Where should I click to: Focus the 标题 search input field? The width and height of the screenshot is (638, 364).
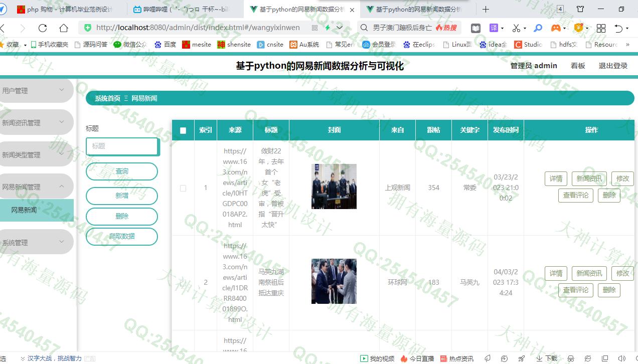122,146
